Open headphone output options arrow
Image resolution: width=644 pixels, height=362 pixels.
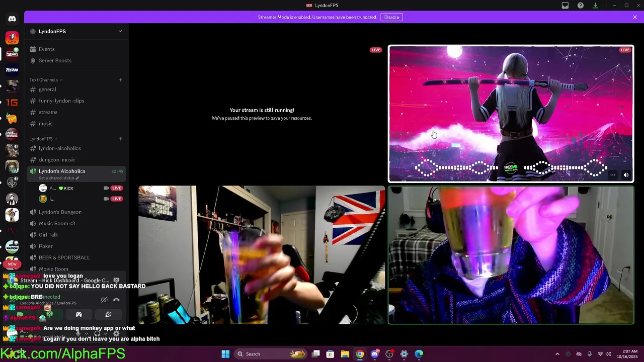(x=105, y=333)
